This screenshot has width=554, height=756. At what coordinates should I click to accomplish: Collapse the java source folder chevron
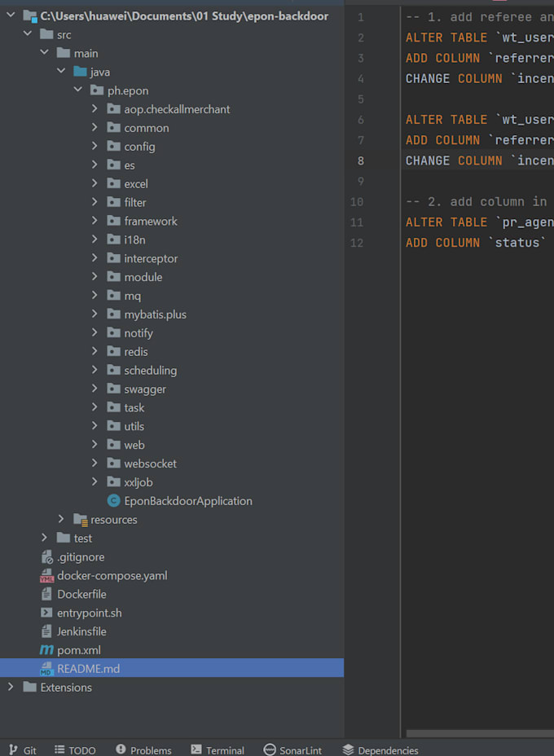pos(61,71)
